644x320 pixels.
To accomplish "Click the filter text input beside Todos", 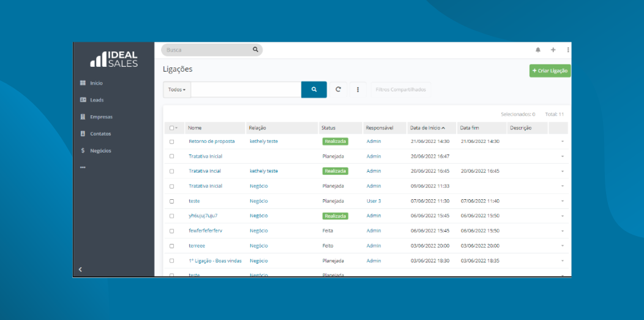I will point(246,90).
